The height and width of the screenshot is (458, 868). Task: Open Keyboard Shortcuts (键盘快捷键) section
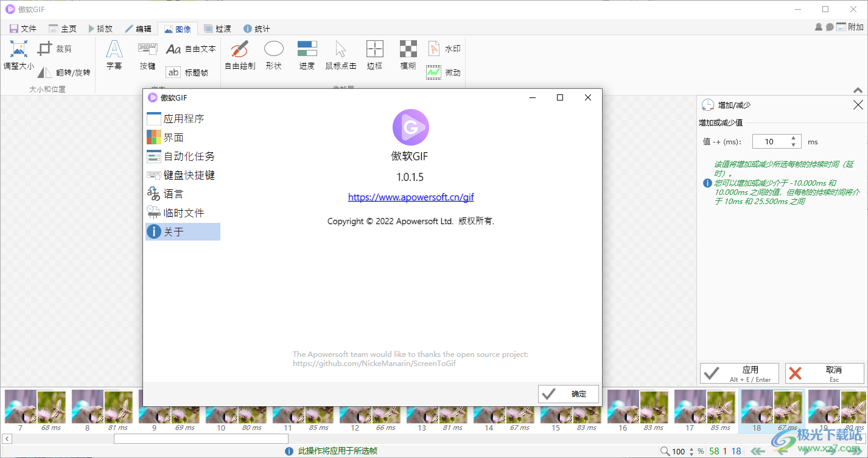(x=183, y=175)
